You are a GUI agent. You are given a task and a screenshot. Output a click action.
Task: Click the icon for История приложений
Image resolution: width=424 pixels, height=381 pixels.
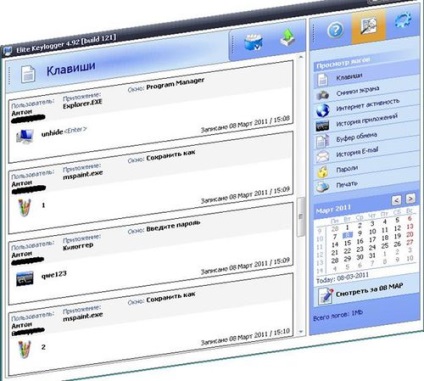click(322, 126)
